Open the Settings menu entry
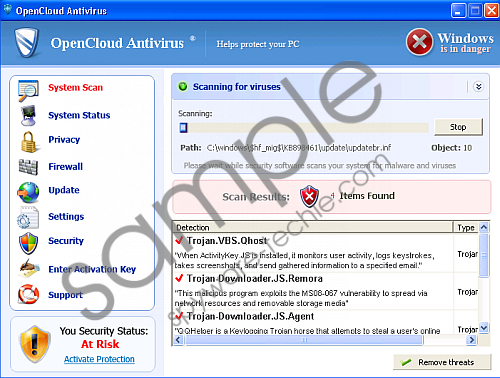Screen dimensions: 500x378 tap(66, 216)
